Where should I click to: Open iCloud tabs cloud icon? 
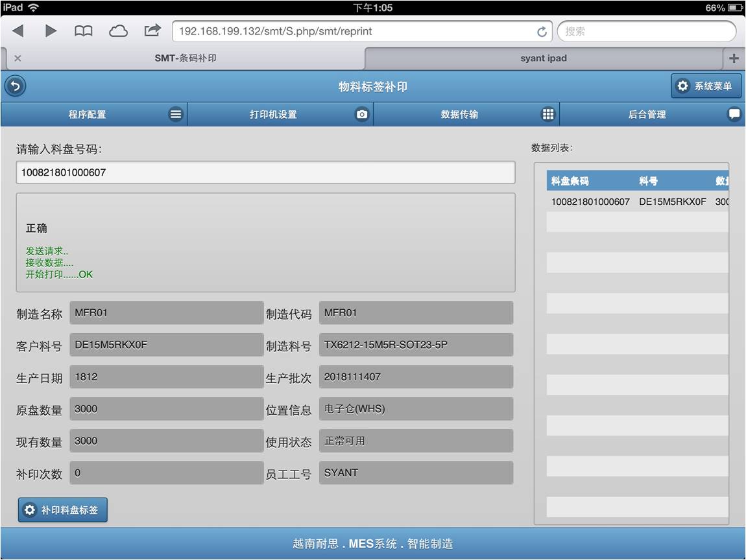pos(118,30)
